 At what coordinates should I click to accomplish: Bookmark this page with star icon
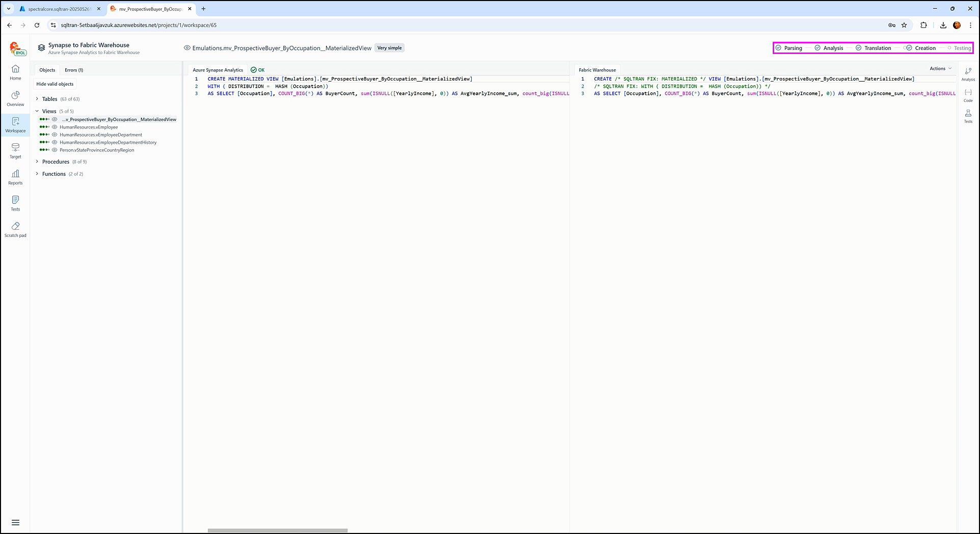pos(904,25)
